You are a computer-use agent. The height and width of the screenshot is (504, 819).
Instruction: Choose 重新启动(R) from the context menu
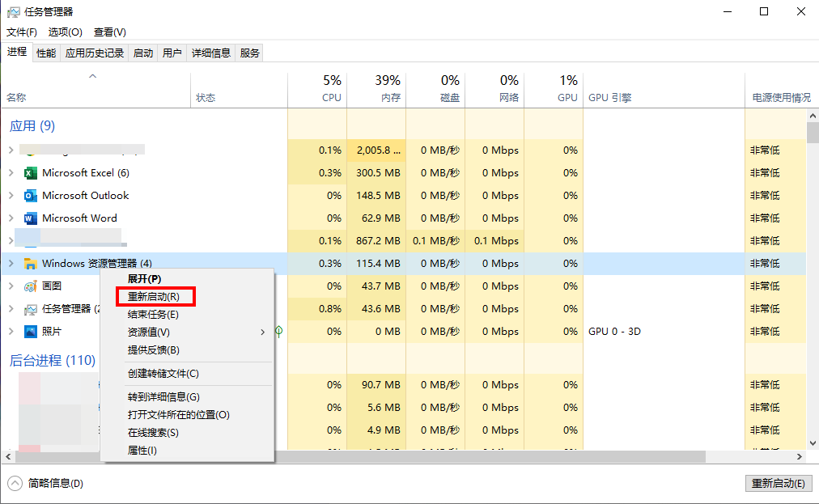click(154, 297)
